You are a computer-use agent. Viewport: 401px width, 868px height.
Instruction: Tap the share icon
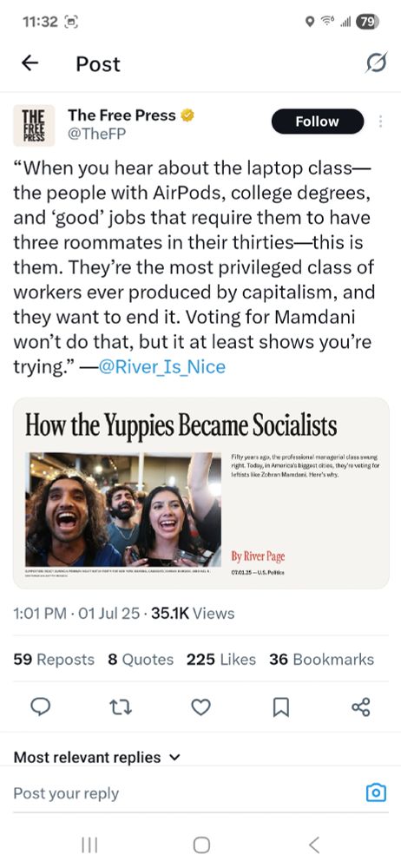[360, 707]
